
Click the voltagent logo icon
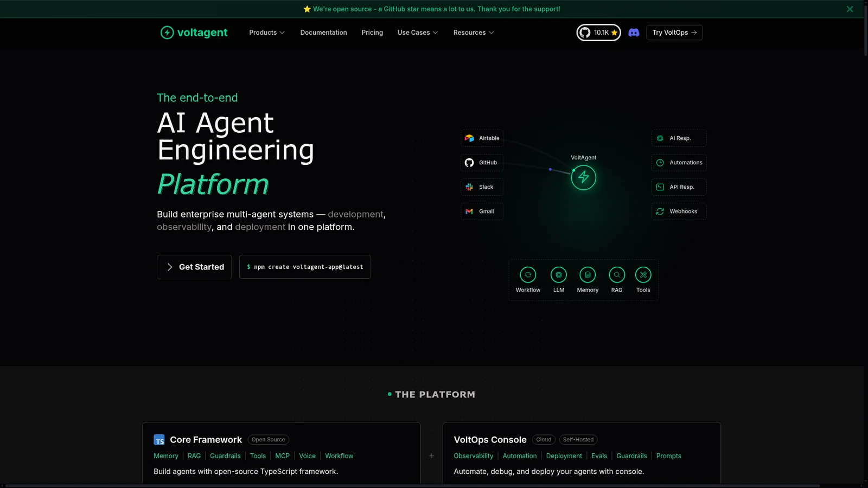pos(167,33)
